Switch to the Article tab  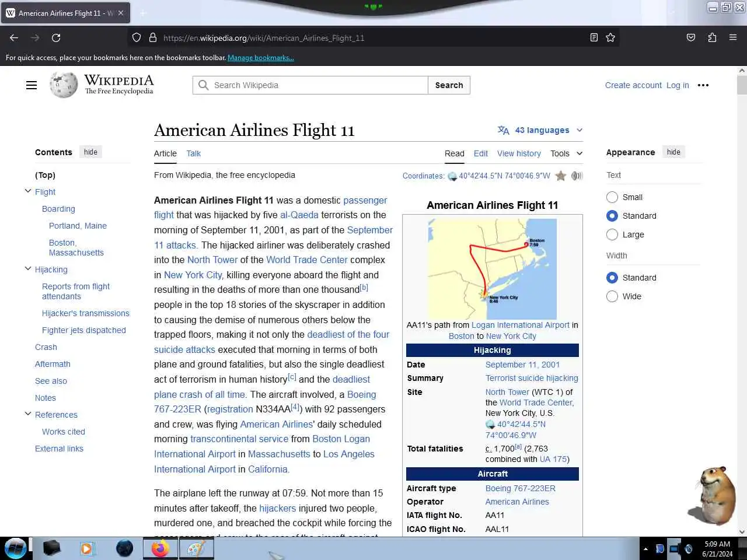coord(165,153)
